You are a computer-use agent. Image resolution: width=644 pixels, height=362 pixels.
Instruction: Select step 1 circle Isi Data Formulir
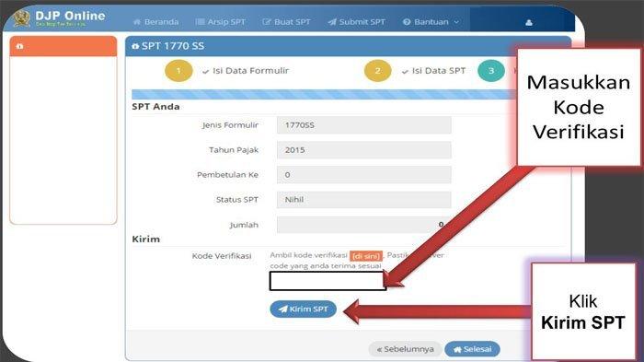click(x=178, y=71)
